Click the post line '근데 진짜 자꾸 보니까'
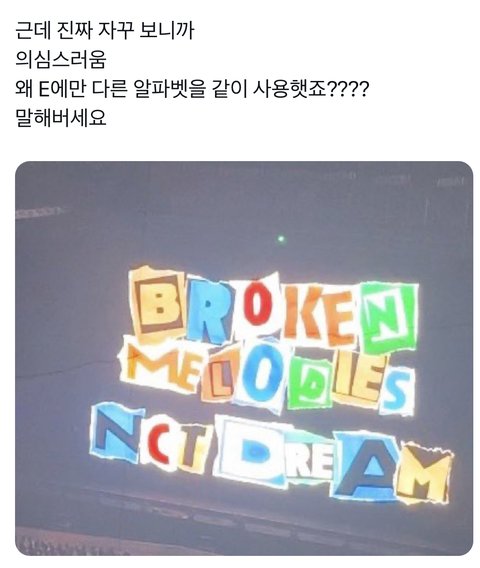480x568 pixels. (105, 32)
